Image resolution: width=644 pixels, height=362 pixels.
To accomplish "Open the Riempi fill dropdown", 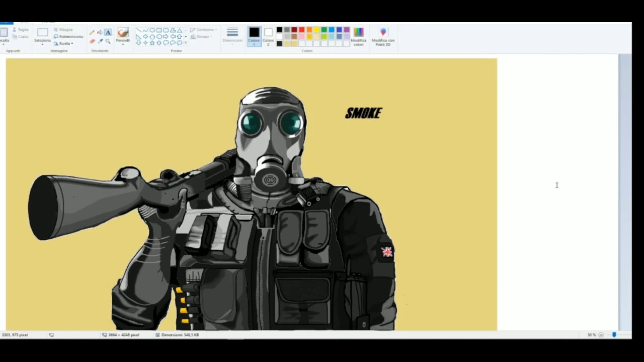I will (201, 37).
